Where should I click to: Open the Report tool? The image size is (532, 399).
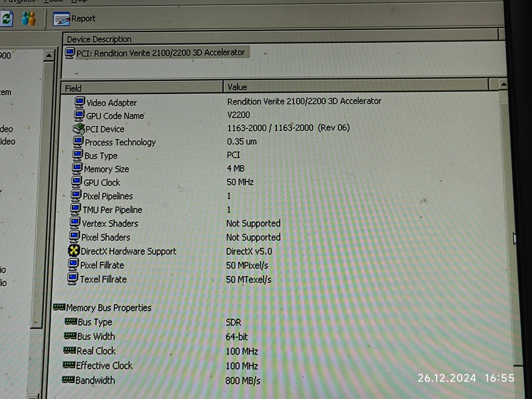(74, 19)
